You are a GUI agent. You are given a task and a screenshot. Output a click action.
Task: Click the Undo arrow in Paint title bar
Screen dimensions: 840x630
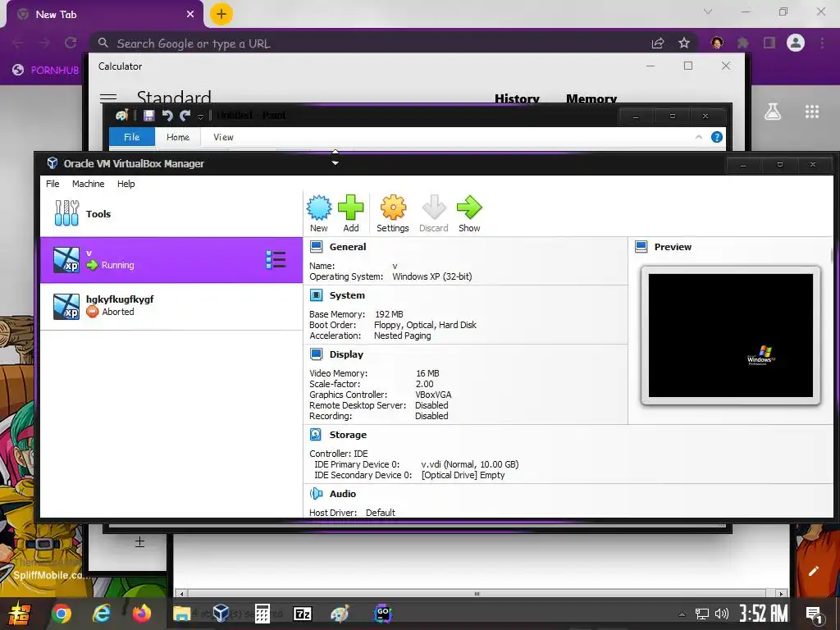coord(167,115)
